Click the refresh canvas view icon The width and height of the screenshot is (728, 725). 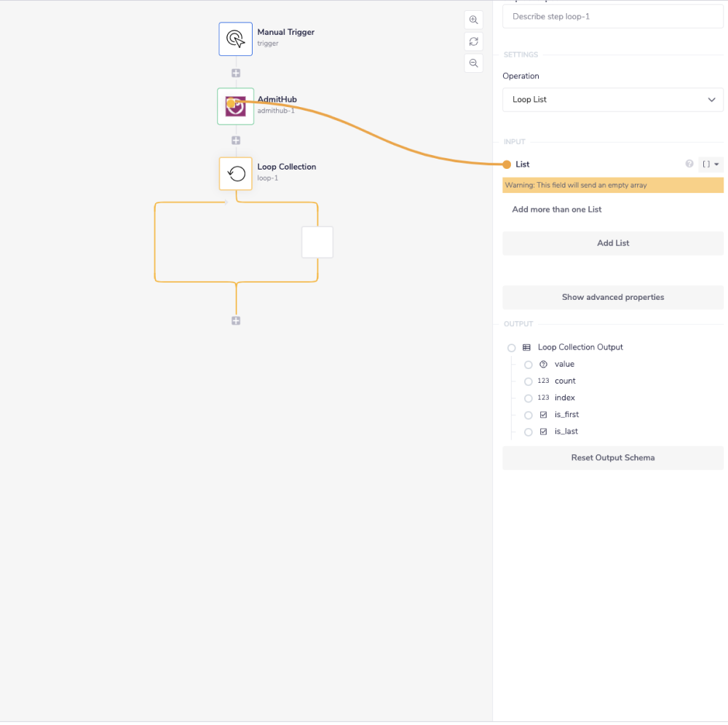[x=474, y=41]
